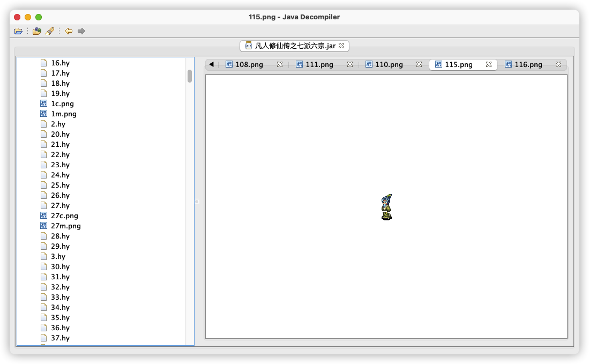This screenshot has height=364, width=589.
Task: Select 2.hy in the file tree
Action: coord(58,124)
